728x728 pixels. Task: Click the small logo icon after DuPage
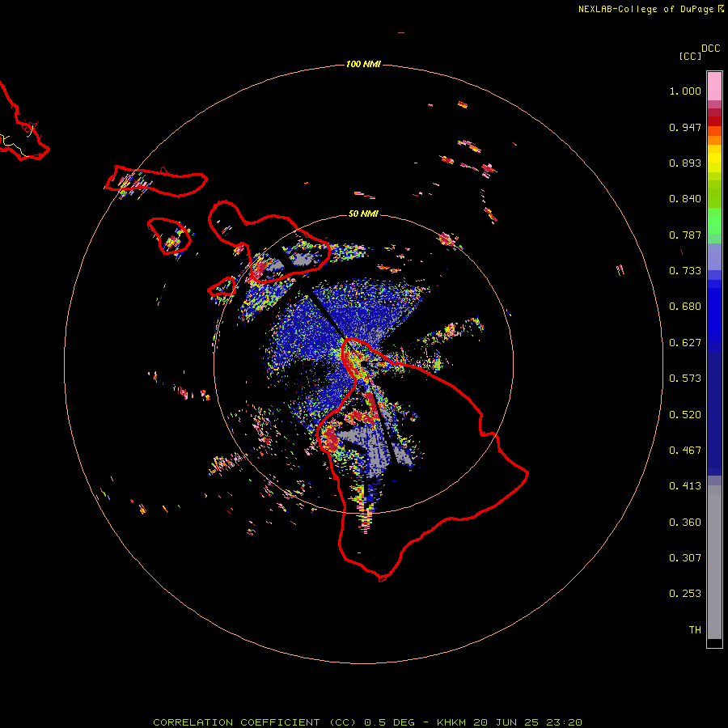(x=721, y=8)
